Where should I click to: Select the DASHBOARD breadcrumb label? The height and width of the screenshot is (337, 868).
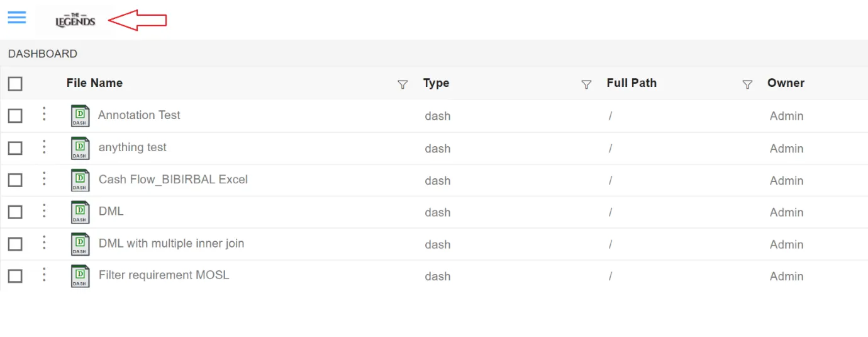click(43, 54)
